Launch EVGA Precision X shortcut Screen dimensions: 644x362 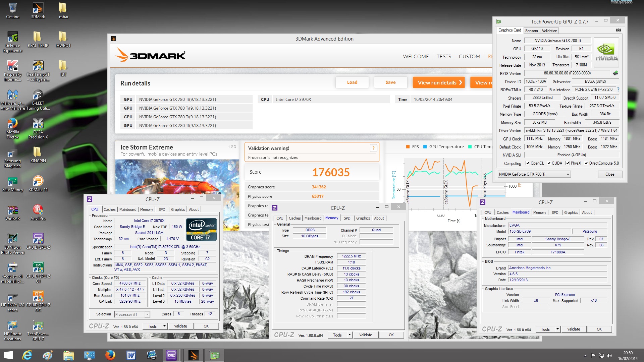point(38,128)
